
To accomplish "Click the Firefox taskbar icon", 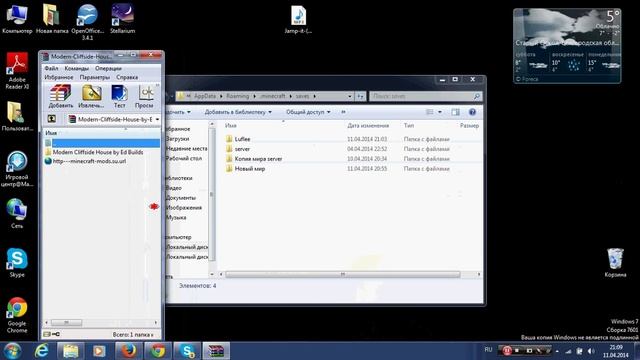I will coord(128,351).
